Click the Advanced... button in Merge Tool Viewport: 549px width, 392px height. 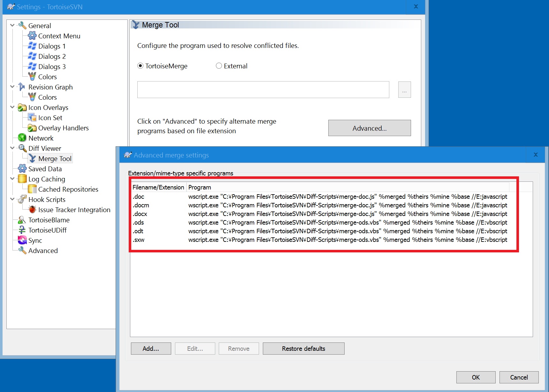(x=370, y=128)
